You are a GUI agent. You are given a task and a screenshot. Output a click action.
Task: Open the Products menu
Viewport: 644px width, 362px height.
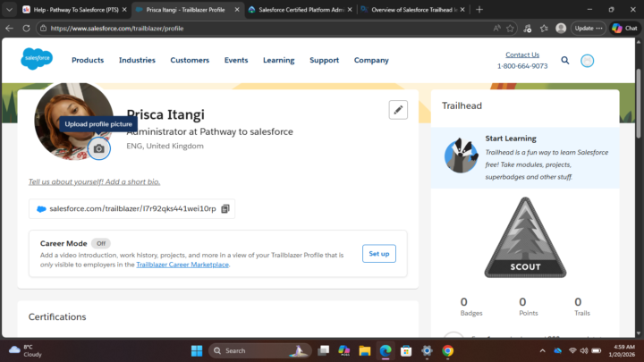pyautogui.click(x=88, y=61)
